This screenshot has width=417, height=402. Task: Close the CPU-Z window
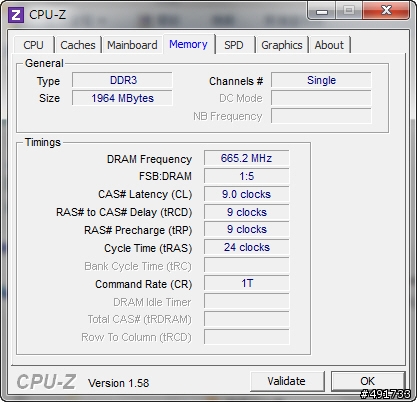[387, 11]
